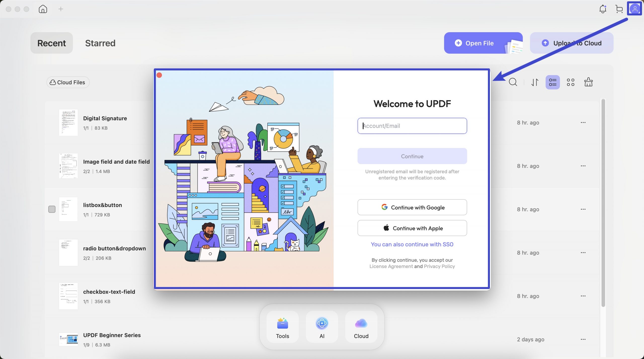Switch to grid view
The image size is (644, 359).
(x=570, y=82)
